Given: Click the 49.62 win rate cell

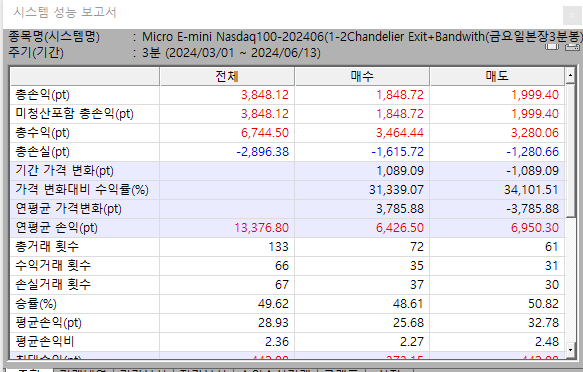Looking at the screenshot, I should tap(273, 304).
